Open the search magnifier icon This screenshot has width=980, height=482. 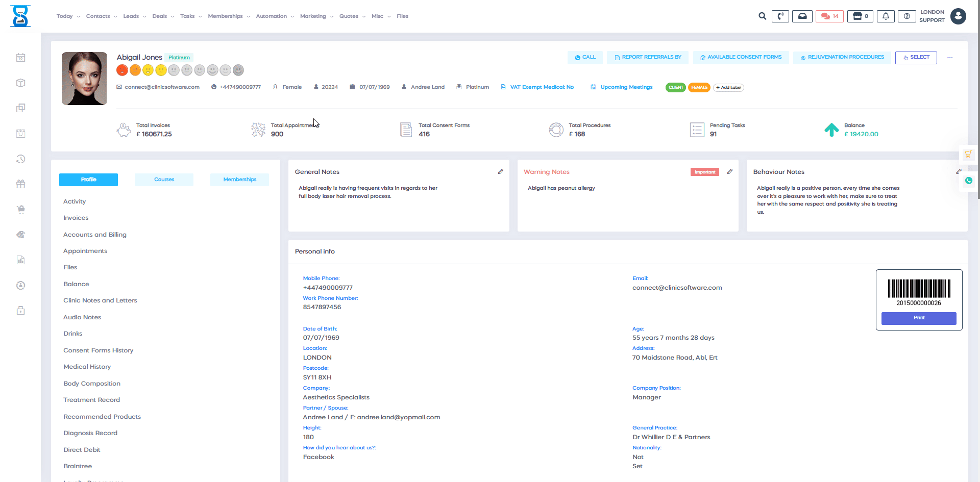[x=762, y=16]
